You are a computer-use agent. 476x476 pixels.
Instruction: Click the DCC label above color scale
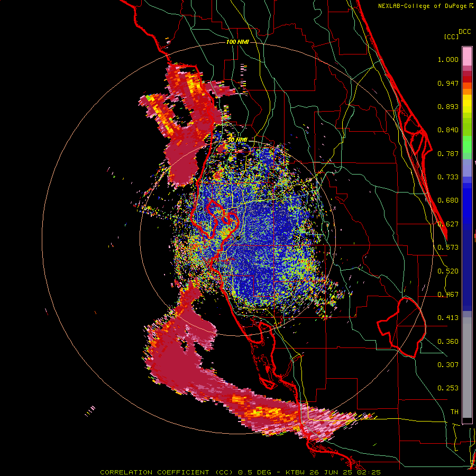[464, 31]
